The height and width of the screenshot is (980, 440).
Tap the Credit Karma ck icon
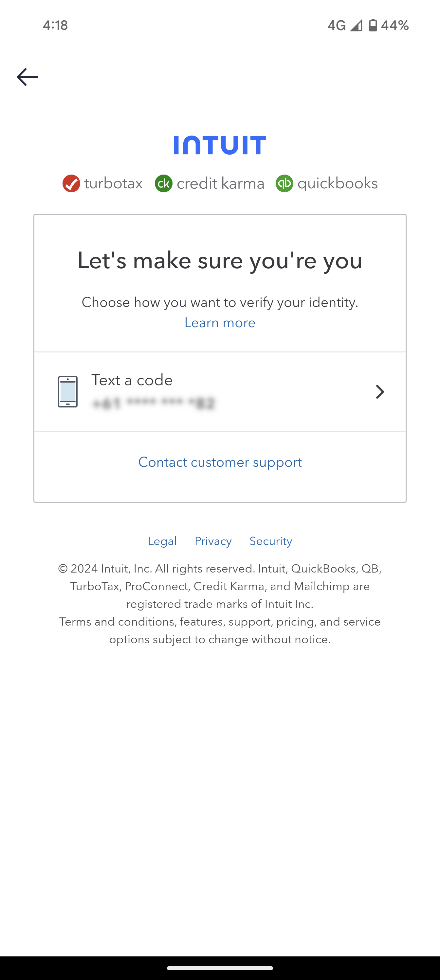pos(163,184)
